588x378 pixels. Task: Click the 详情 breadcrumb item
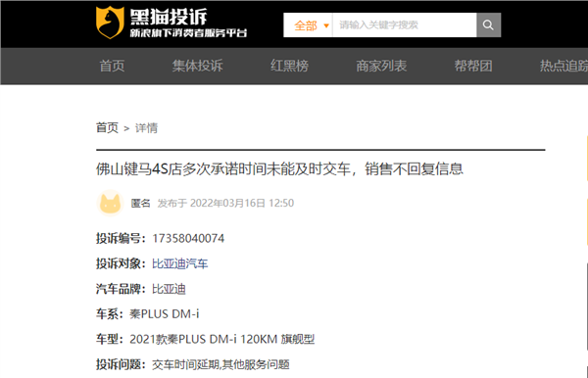146,127
